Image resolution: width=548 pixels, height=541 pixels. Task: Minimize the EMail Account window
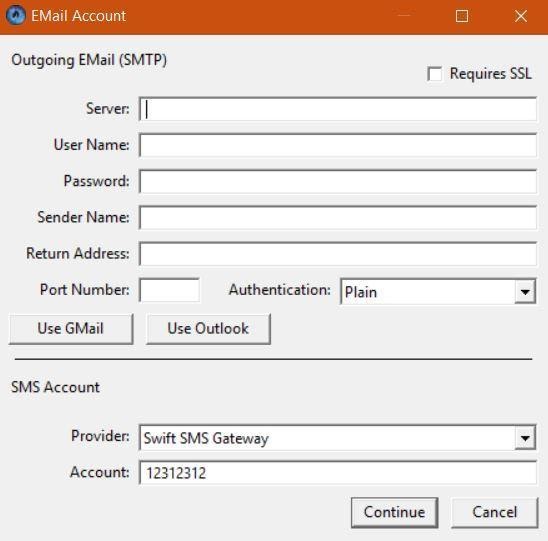point(404,16)
